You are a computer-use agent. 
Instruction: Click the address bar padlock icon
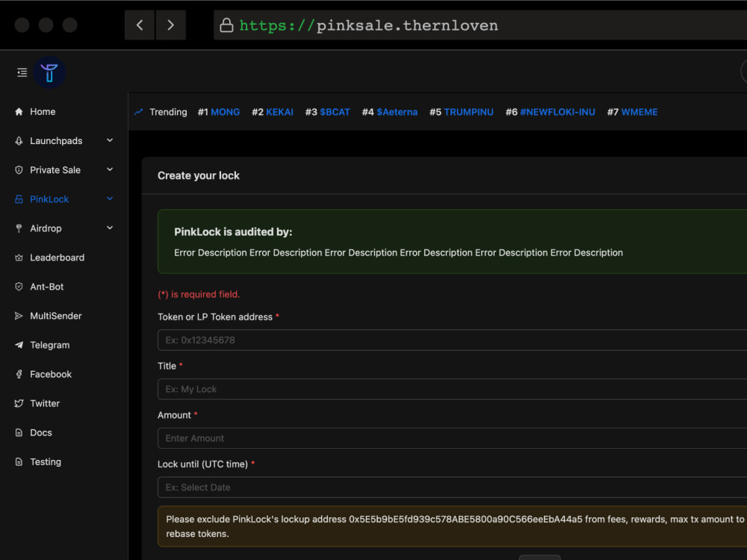tap(227, 25)
